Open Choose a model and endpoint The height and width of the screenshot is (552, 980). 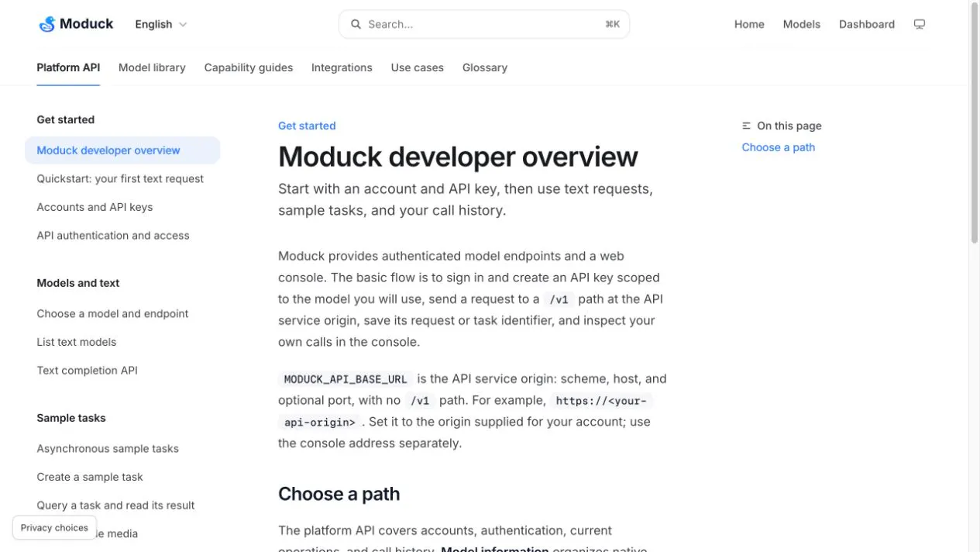(x=112, y=313)
